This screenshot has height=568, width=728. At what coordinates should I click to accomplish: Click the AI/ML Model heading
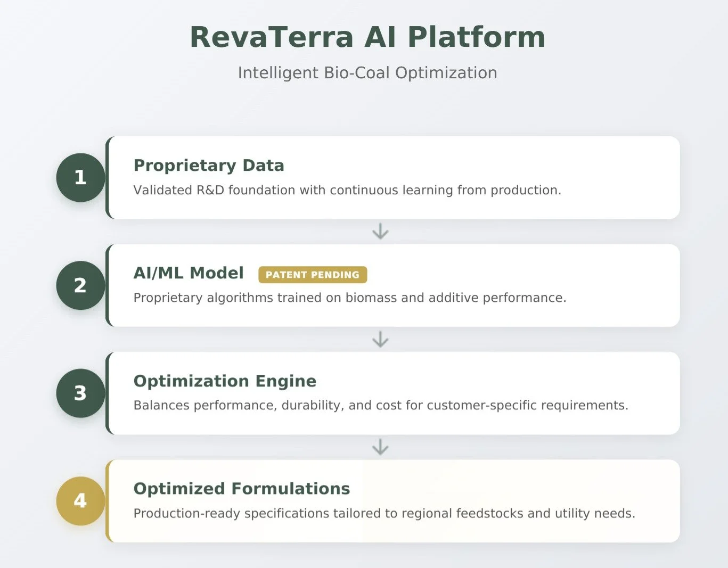pyautogui.click(x=189, y=273)
